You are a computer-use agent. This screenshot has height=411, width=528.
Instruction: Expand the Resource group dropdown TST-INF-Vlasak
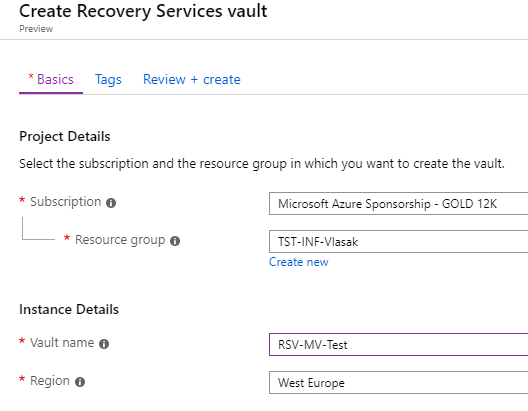(398, 242)
